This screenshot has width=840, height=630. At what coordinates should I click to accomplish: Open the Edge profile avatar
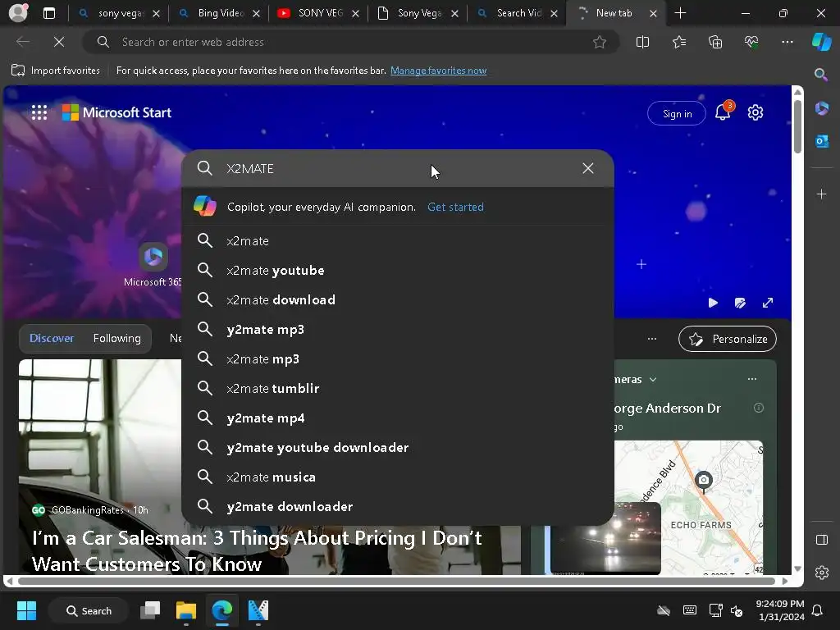pyautogui.click(x=18, y=13)
